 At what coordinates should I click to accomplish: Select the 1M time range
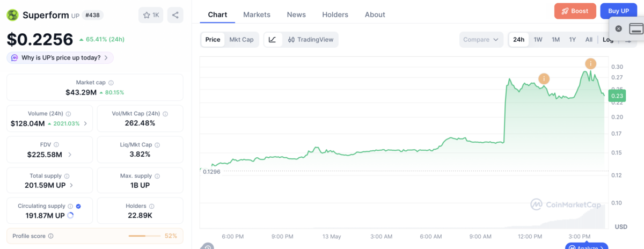[556, 40]
